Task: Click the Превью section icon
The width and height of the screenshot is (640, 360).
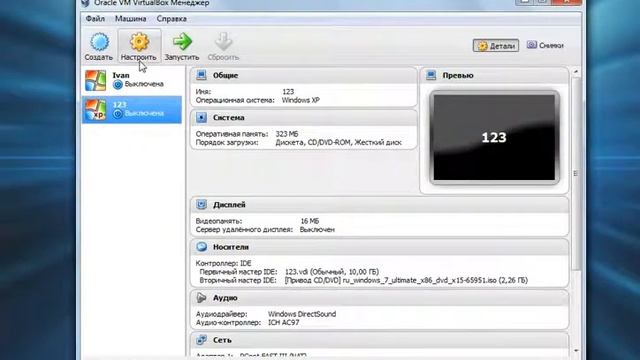Action: [431, 75]
